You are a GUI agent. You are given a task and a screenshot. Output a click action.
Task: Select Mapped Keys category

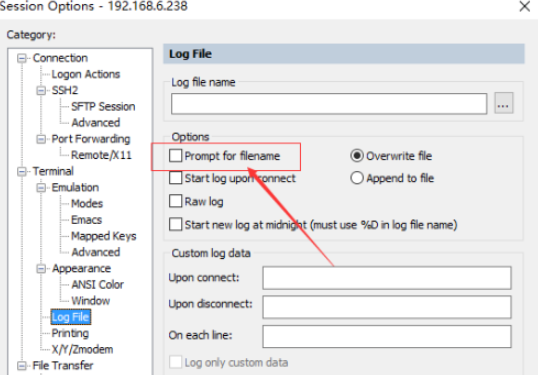[x=104, y=236]
